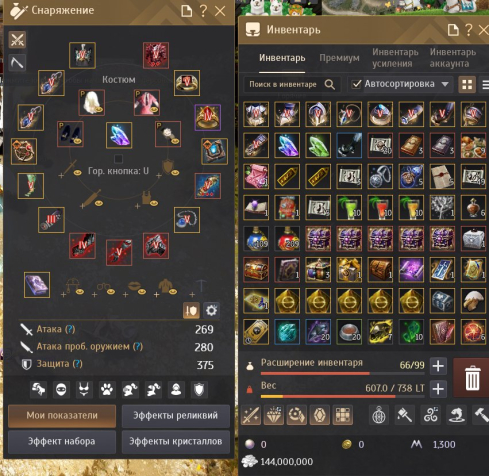Click the paw pet visibility icon
Screen dimensions: 489x476
[x=107, y=389]
